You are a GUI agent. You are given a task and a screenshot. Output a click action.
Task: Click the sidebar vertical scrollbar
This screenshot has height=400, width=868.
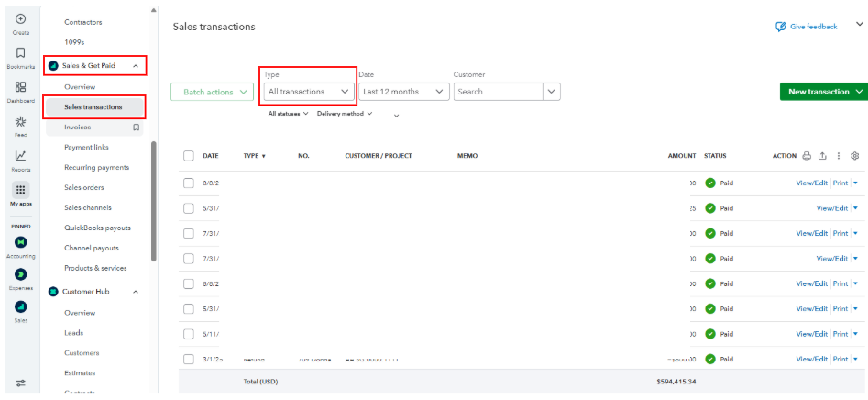[x=154, y=201]
